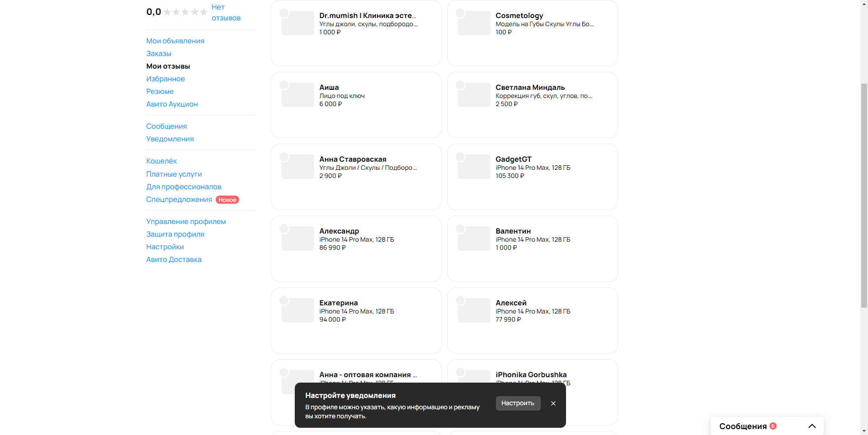
Task: Go to Платные услуги
Action: [174, 174]
